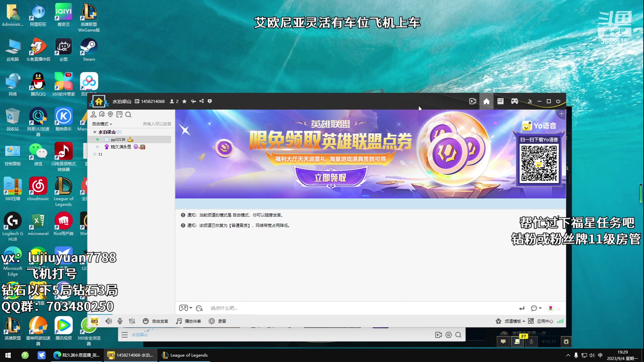Toggle the microphone icon in bottom bar
The height and width of the screenshot is (362, 644).
[x=120, y=321]
